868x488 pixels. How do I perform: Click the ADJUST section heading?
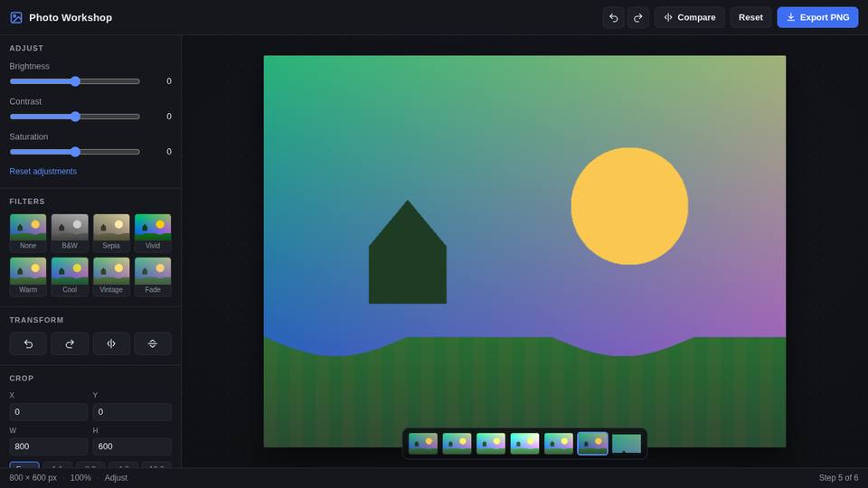(x=26, y=49)
